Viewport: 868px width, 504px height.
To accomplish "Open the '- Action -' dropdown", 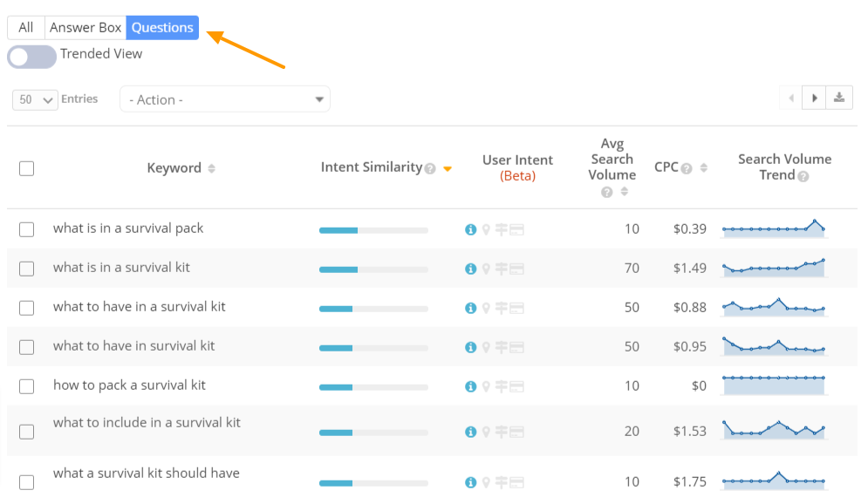I will click(x=224, y=99).
